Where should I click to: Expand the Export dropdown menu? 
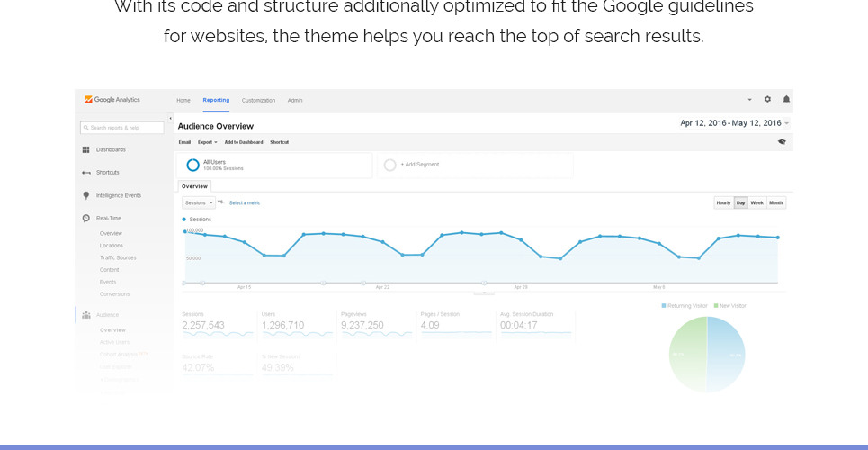coord(208,142)
